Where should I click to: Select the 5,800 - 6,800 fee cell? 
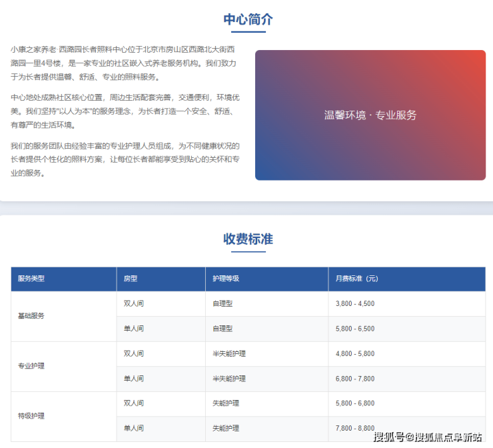[354, 403]
